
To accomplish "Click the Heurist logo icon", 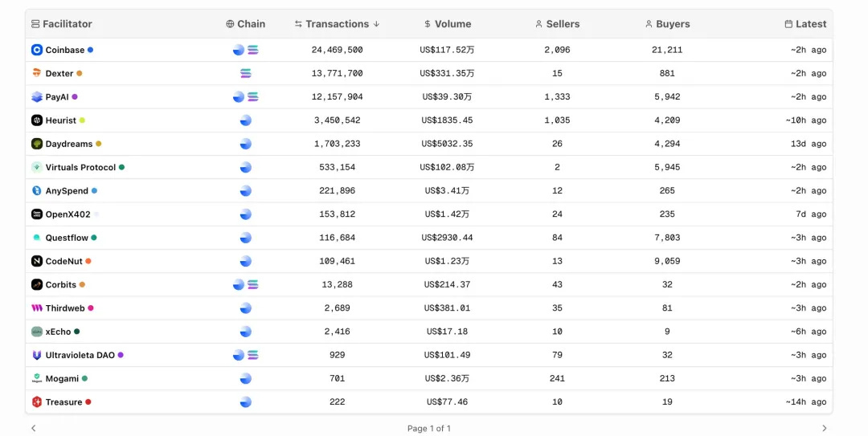I will click(36, 120).
